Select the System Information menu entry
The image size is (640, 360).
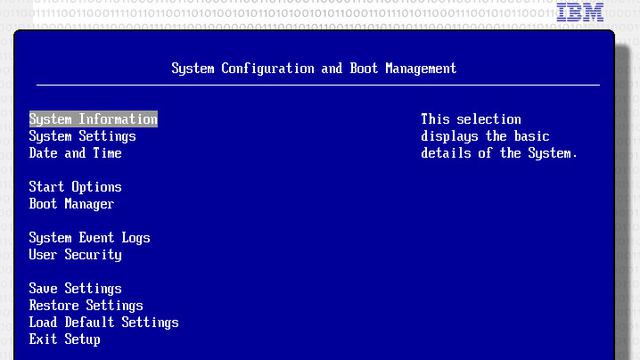click(x=93, y=119)
